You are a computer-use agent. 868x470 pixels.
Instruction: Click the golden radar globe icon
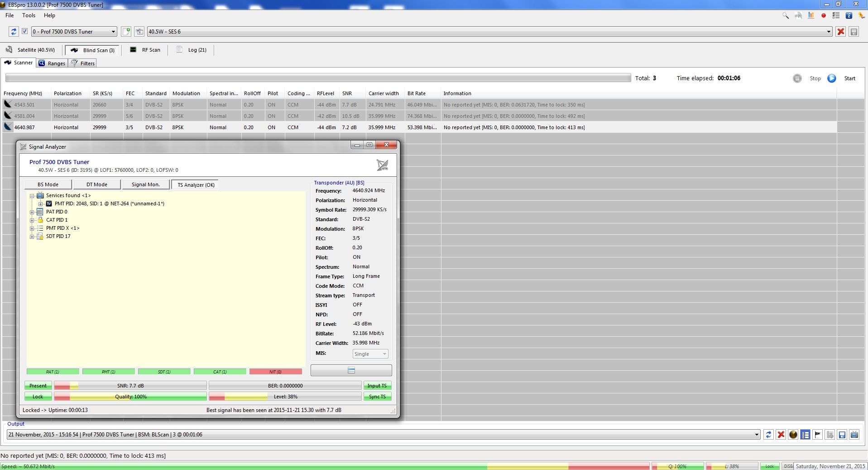pos(793,435)
